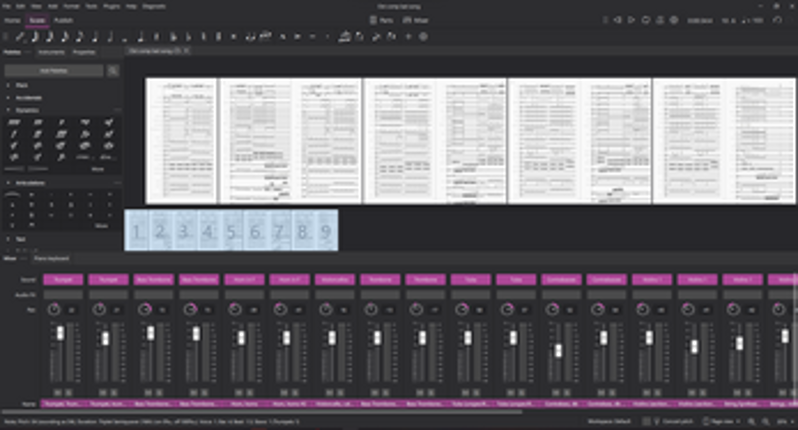Solo the first mixer channel
Screen dimensions: 798x430
68,392
